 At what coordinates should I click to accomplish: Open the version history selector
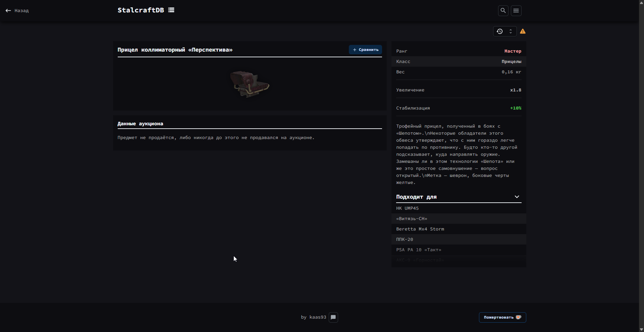(504, 31)
